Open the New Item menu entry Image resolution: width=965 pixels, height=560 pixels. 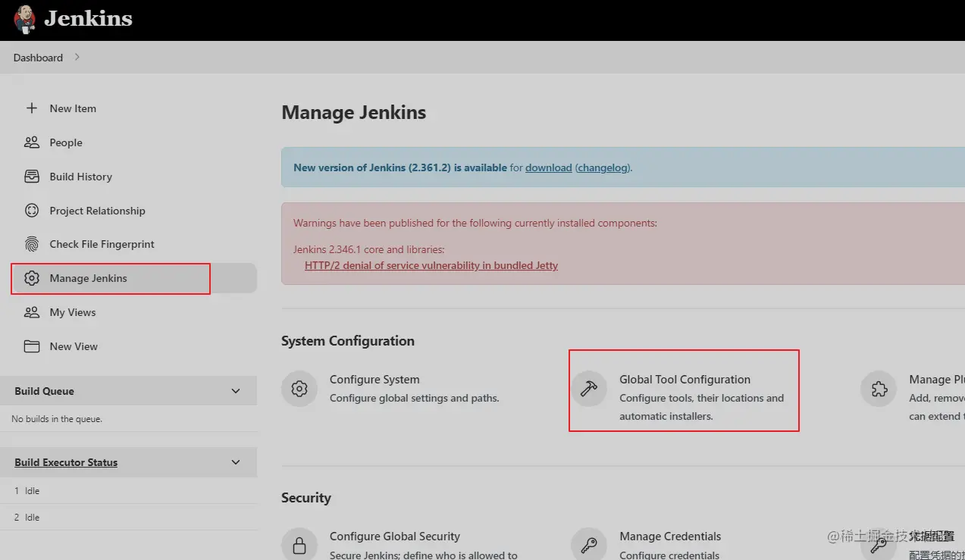pos(73,108)
